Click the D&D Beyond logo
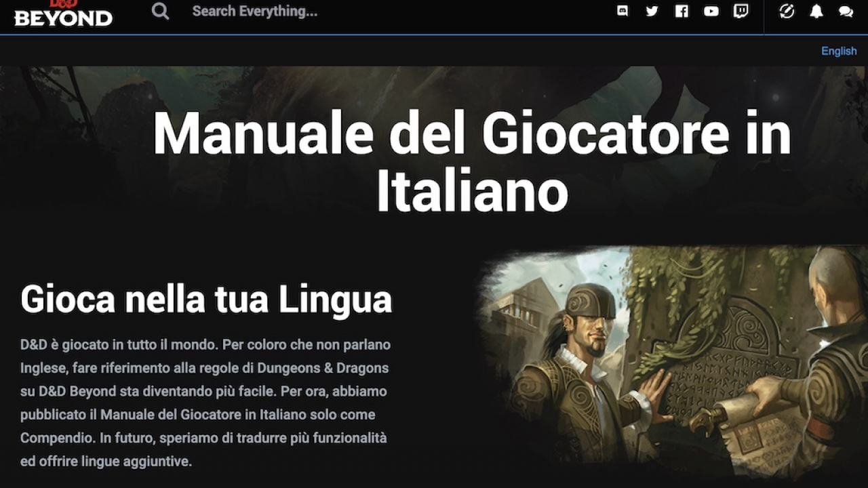 (63, 13)
